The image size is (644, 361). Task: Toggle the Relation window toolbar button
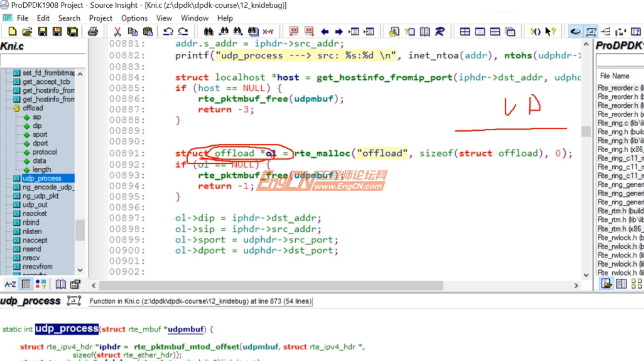(606, 31)
